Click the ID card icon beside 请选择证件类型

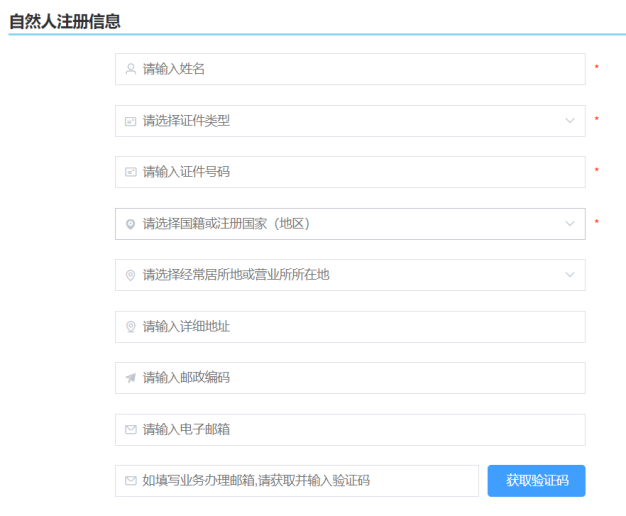click(x=130, y=121)
